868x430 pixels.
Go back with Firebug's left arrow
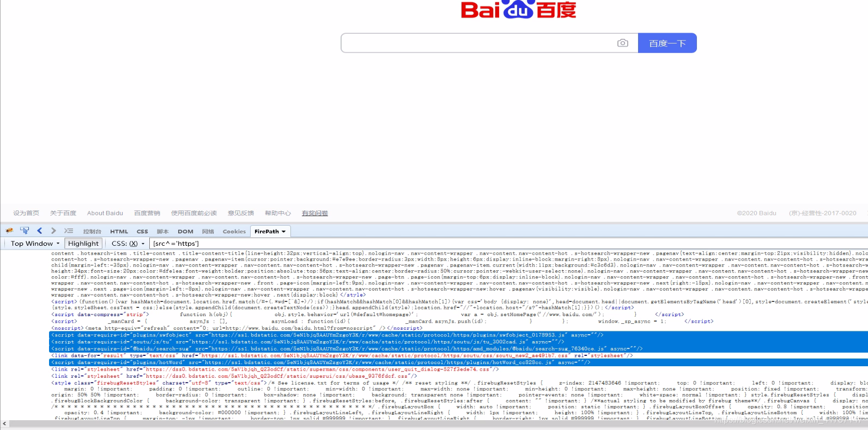point(39,231)
